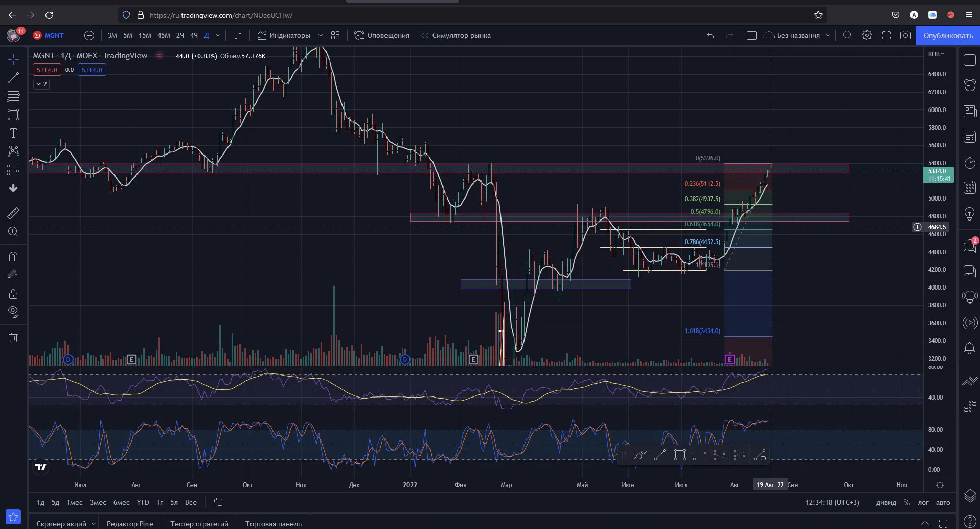Screen dimensions: 980x529
Task: Expand indicator templates dropdown arrow
Action: [x=321, y=35]
